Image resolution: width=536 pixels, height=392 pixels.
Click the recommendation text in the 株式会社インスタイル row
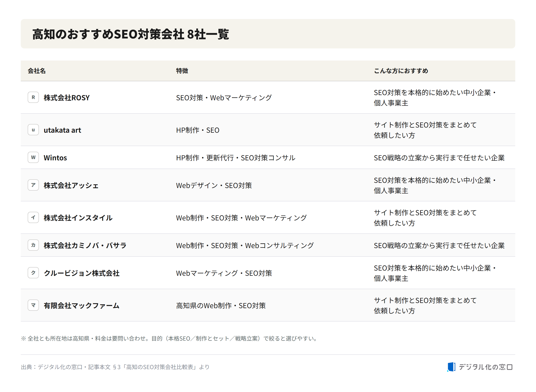click(x=425, y=218)
